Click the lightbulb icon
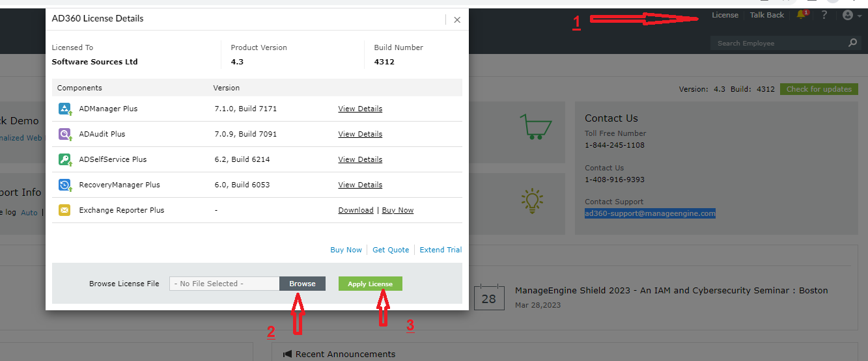This screenshot has width=868, height=361. [x=532, y=200]
